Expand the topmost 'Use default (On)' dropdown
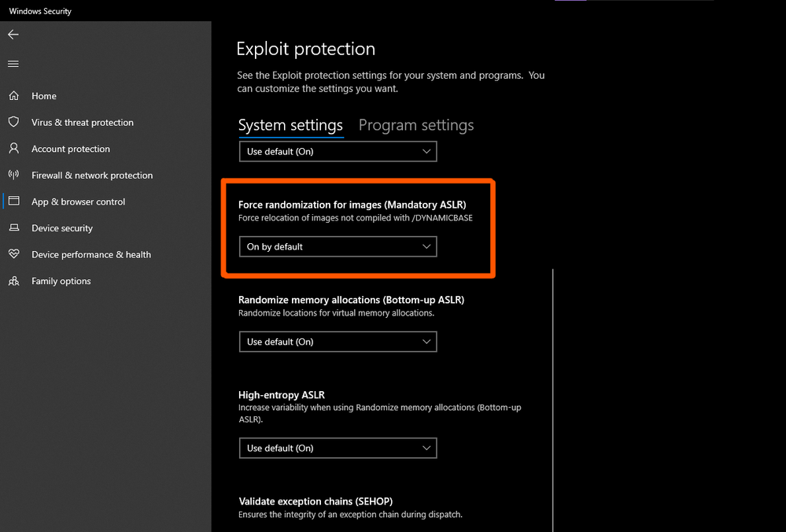Image resolution: width=786 pixels, height=532 pixels. pyautogui.click(x=338, y=151)
